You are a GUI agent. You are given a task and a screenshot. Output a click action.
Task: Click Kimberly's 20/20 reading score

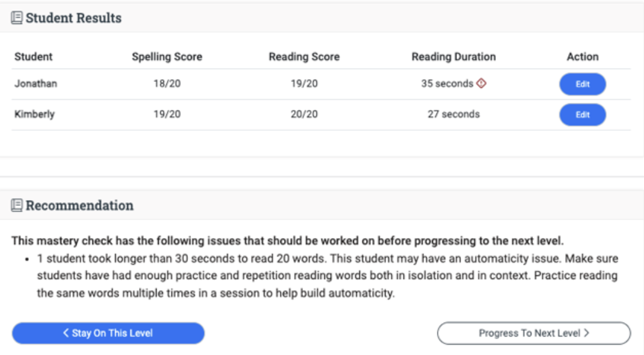click(304, 114)
